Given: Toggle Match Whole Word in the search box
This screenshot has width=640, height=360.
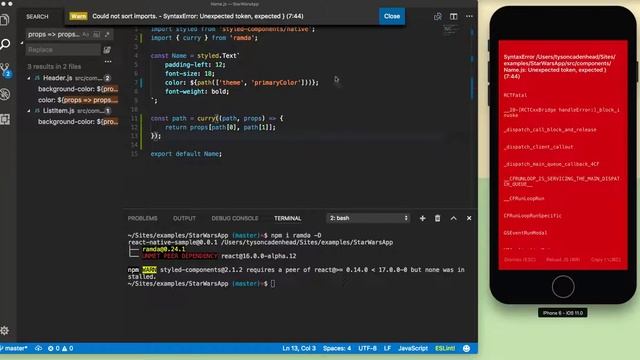Looking at the screenshot, I should pyautogui.click(x=96, y=35).
